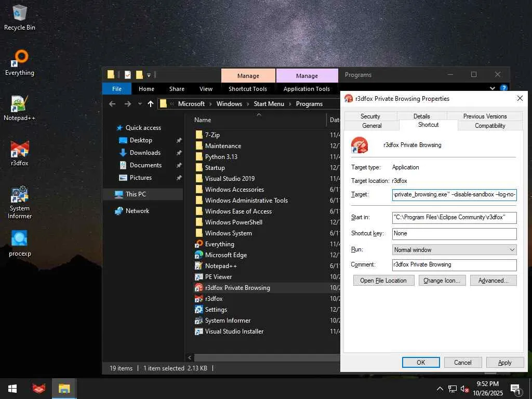Select the Windows PowerShell folder
Image resolution: width=532 pixels, height=399 pixels.
233,222
